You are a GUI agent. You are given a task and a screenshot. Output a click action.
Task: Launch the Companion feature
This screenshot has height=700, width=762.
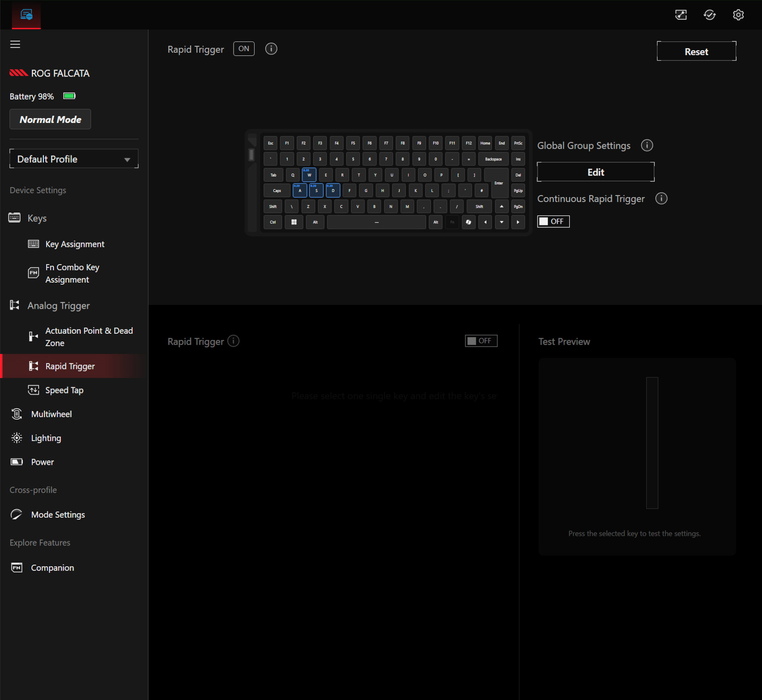(x=52, y=567)
